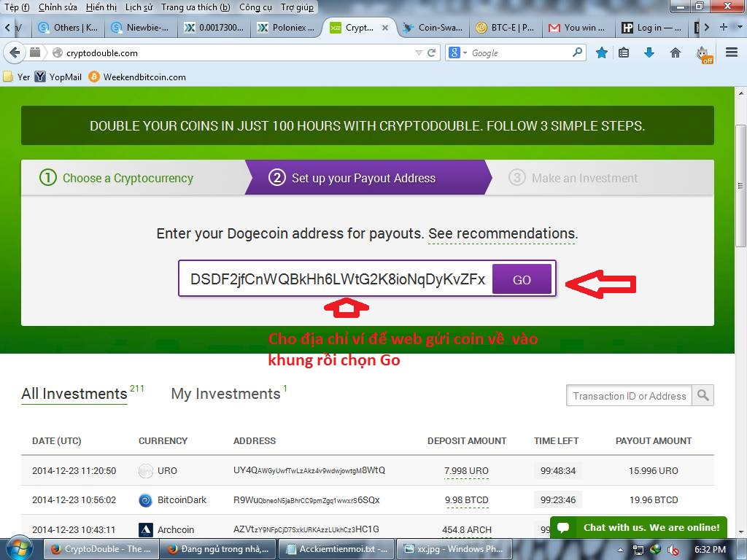The image size is (747, 560).
Task: Switch to the 0.0017300 tab
Action: click(214, 28)
